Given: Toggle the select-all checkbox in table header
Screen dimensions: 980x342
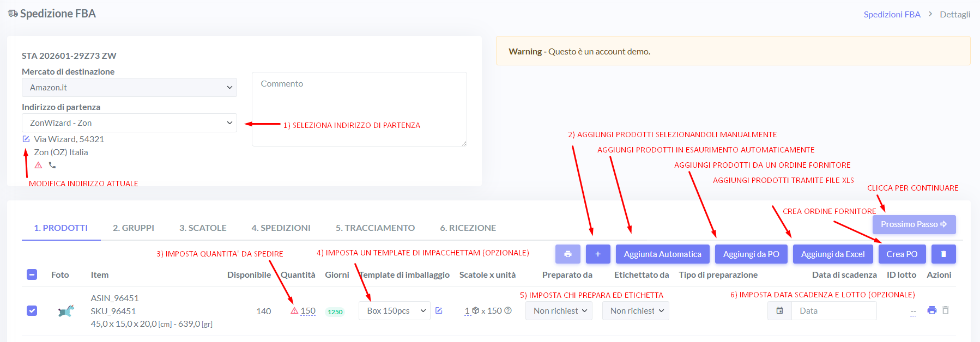Looking at the screenshot, I should 32,274.
